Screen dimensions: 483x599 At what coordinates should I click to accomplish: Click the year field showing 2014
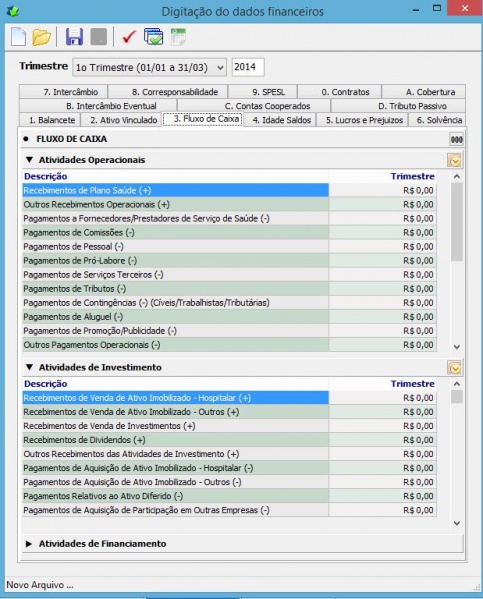(248, 67)
